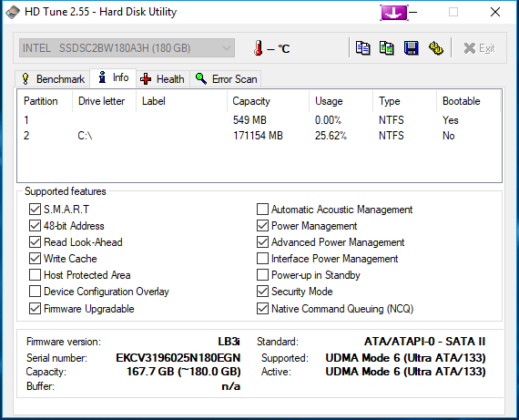Click the purple download arrow icon
The image size is (519, 420).
click(394, 13)
